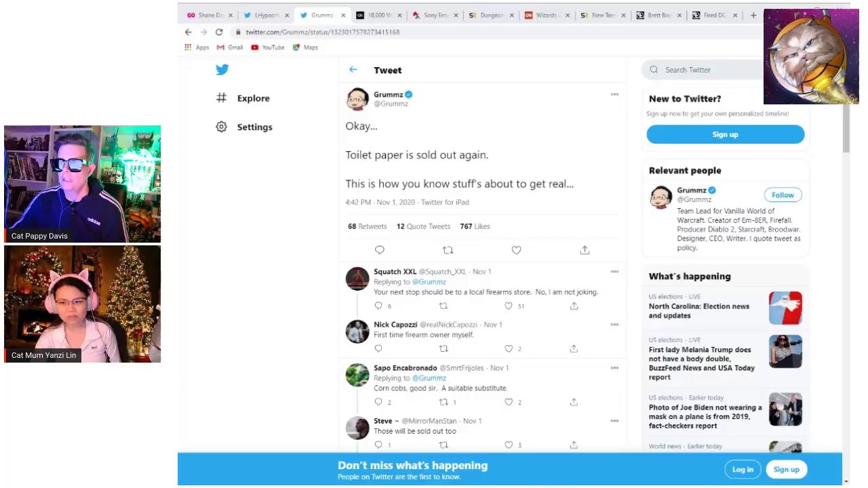
Task: Share the main tweet via share icon
Action: click(585, 250)
